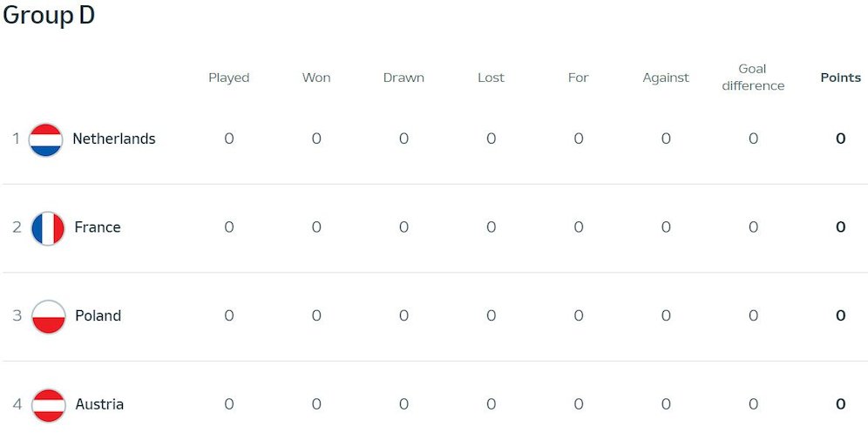Click the Goal difference column header
The height and width of the screenshot is (433, 868).
(x=753, y=78)
